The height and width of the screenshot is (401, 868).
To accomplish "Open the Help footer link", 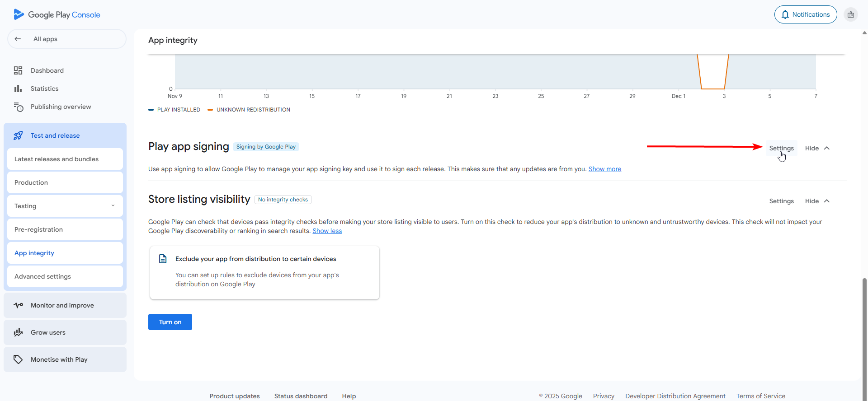I will (349, 396).
